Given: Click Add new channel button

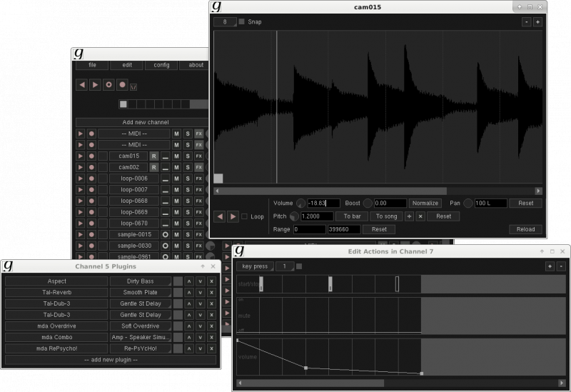Looking at the screenshot, I should pos(142,122).
